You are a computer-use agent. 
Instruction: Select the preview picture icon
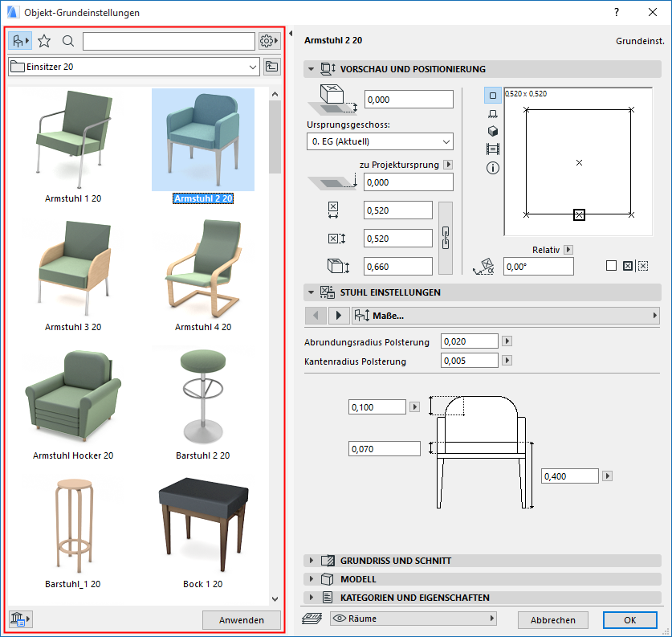(x=493, y=149)
